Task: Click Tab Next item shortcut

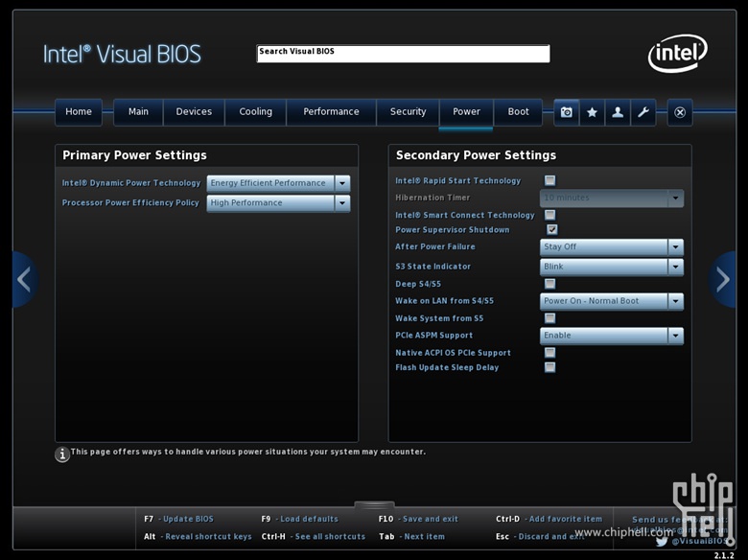Action: 411,537
